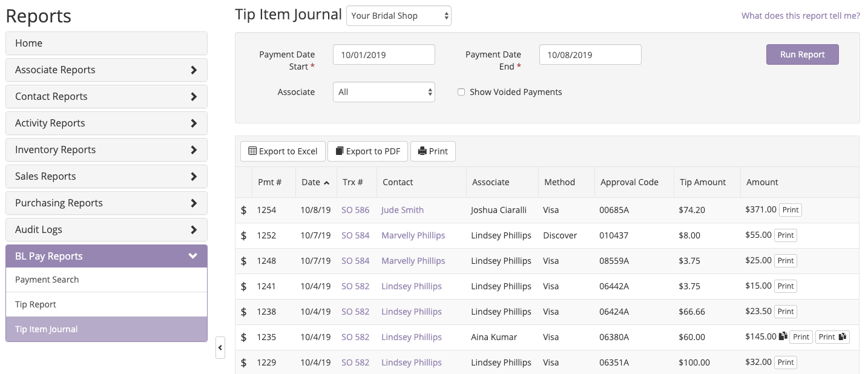868x374 pixels.
Task: Open Marvelly Phillips contact in payment 1248 row
Action: point(413,261)
